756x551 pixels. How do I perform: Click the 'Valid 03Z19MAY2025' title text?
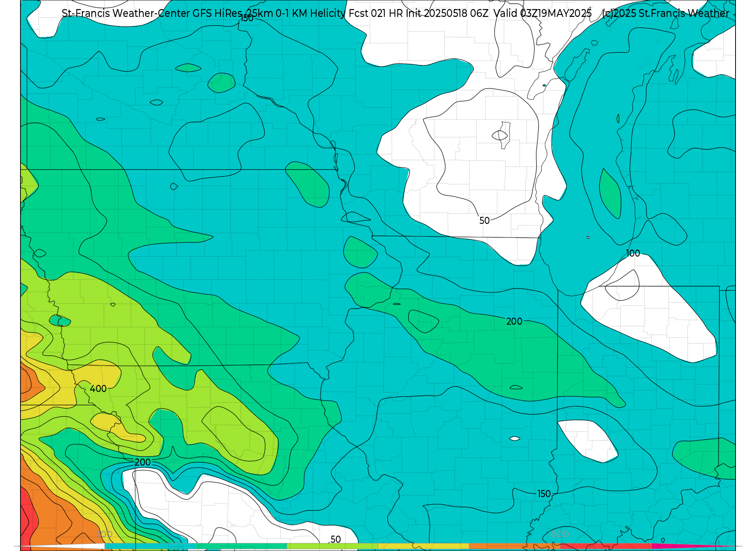543,13
